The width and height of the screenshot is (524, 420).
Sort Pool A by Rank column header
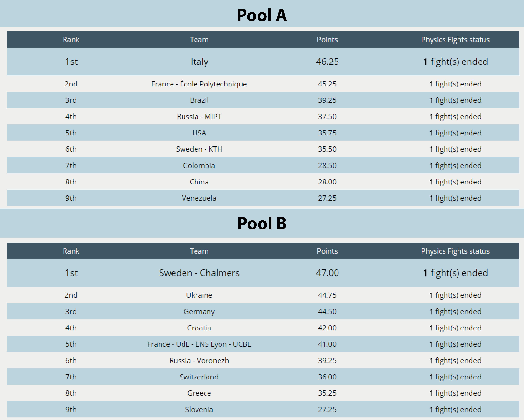[71, 40]
